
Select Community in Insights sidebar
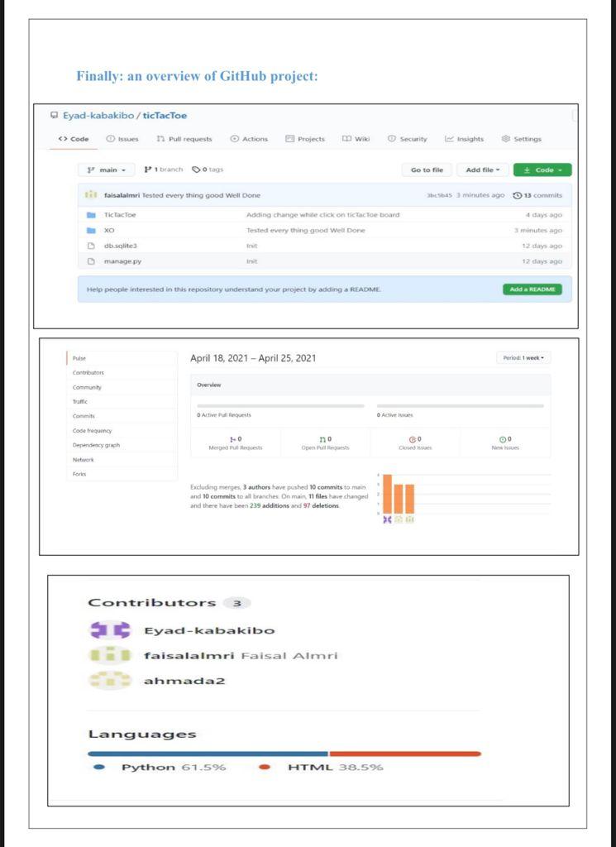point(87,387)
